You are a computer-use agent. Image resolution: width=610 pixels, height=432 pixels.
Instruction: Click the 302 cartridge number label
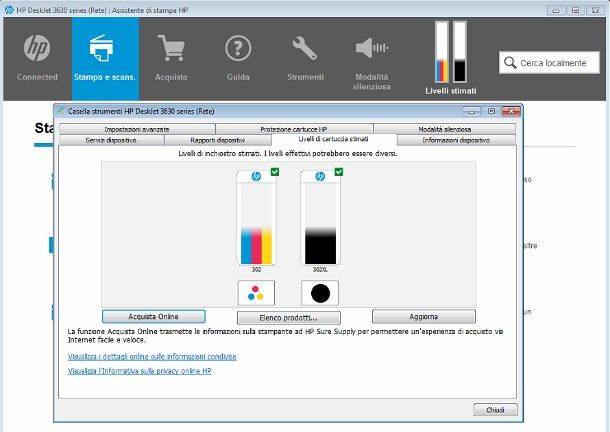(x=256, y=269)
